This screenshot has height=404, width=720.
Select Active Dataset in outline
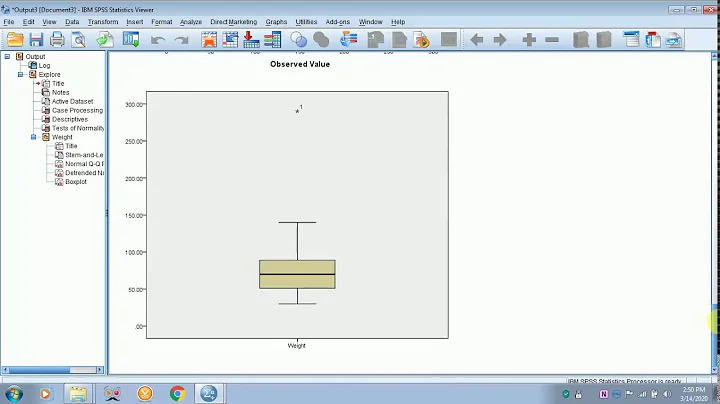73,101
